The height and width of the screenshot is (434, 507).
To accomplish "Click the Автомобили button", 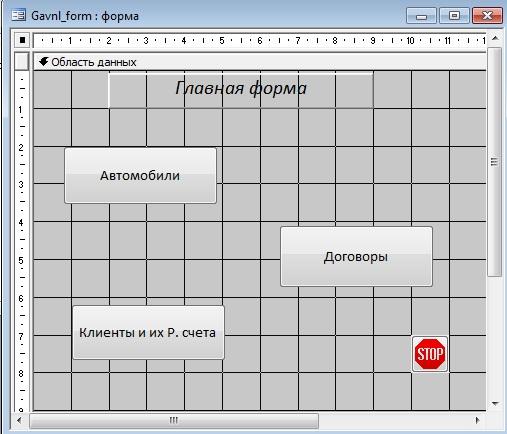I will 140,175.
